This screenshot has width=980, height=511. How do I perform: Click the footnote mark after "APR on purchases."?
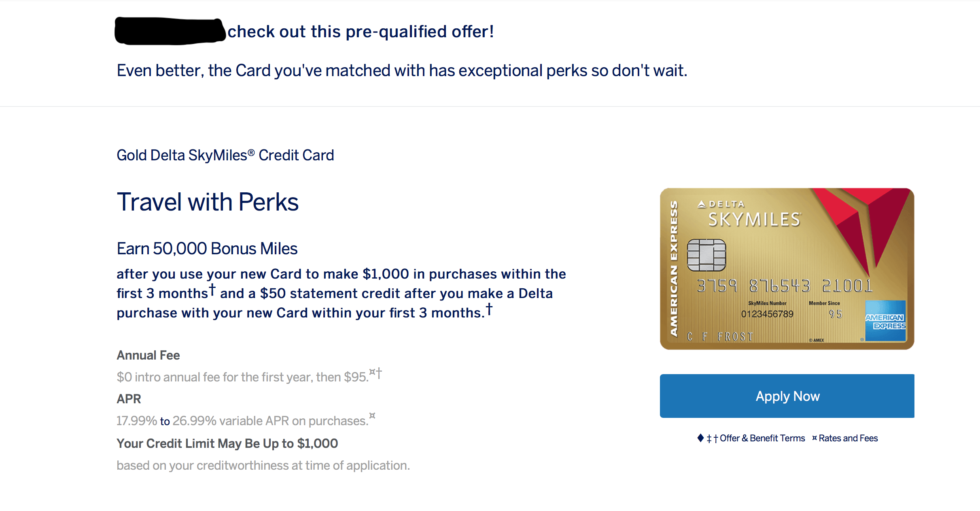pyautogui.click(x=372, y=416)
